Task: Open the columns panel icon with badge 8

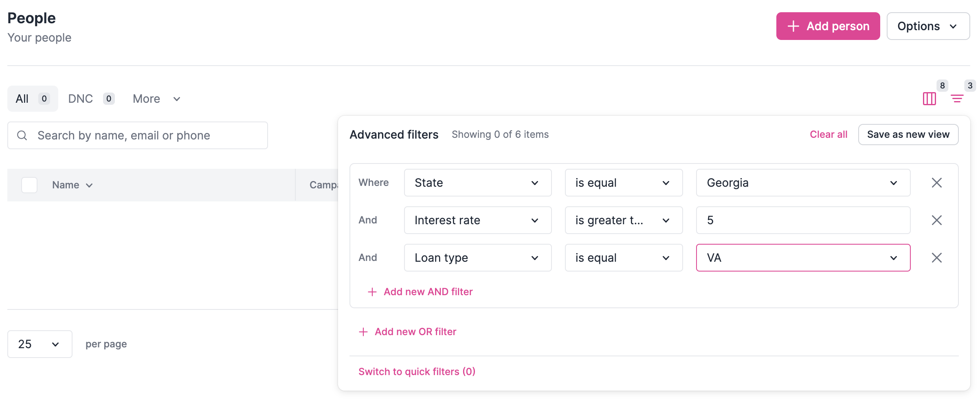Action: tap(929, 98)
